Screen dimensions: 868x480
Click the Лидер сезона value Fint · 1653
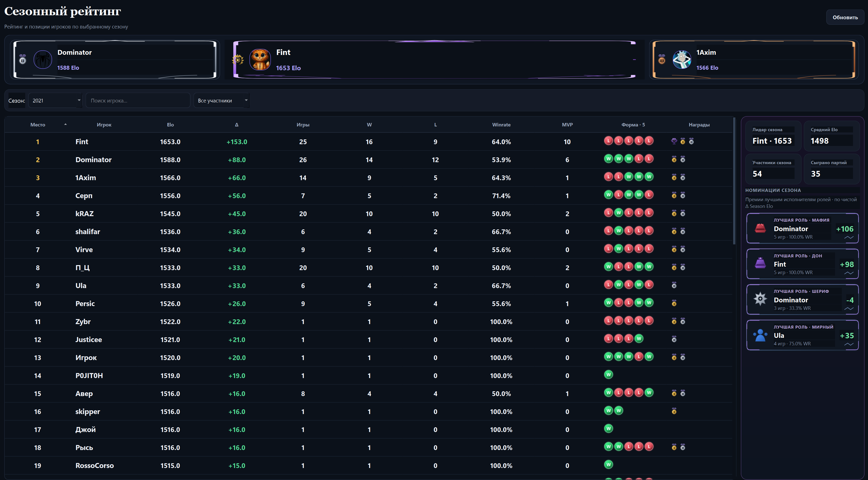coord(772,141)
